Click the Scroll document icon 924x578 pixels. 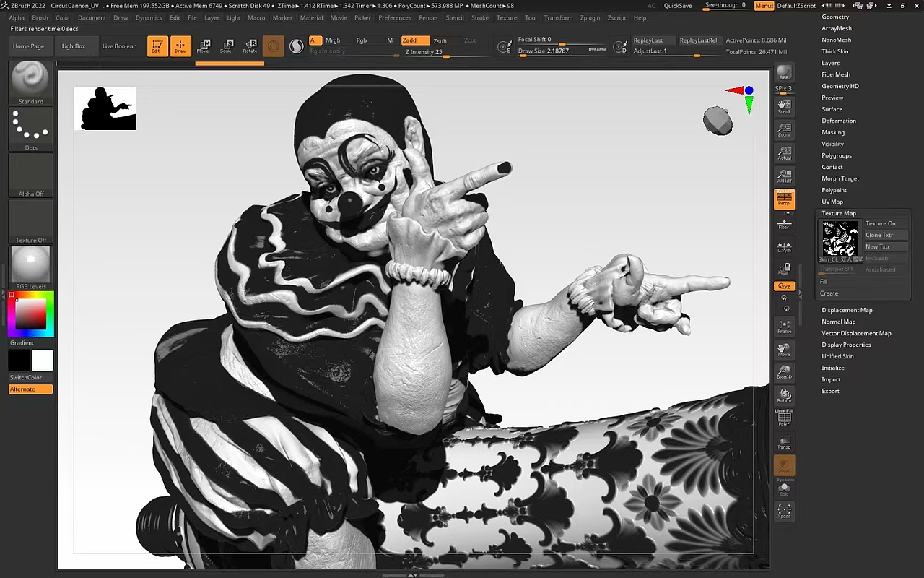coord(784,107)
